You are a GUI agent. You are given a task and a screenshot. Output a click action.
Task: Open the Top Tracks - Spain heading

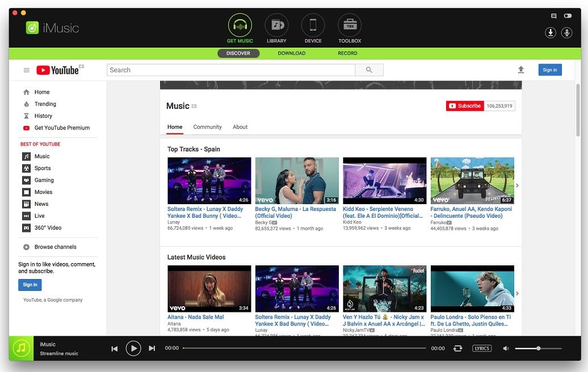(x=194, y=149)
